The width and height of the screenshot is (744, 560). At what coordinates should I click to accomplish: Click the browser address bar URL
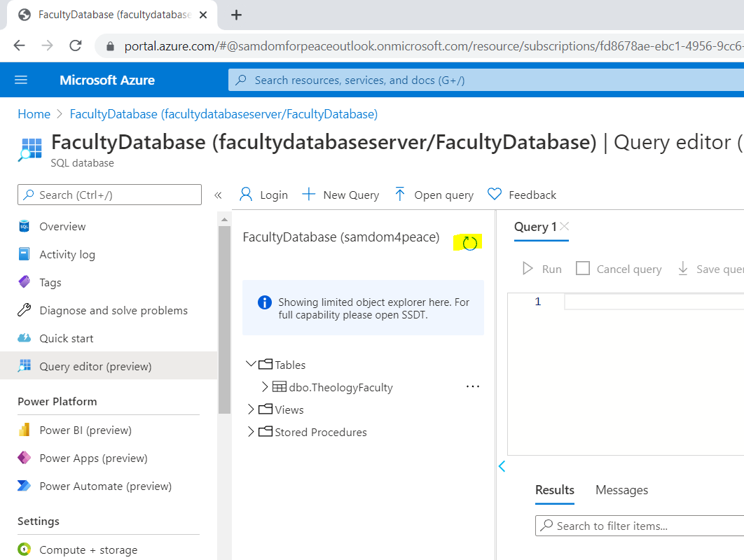(434, 46)
